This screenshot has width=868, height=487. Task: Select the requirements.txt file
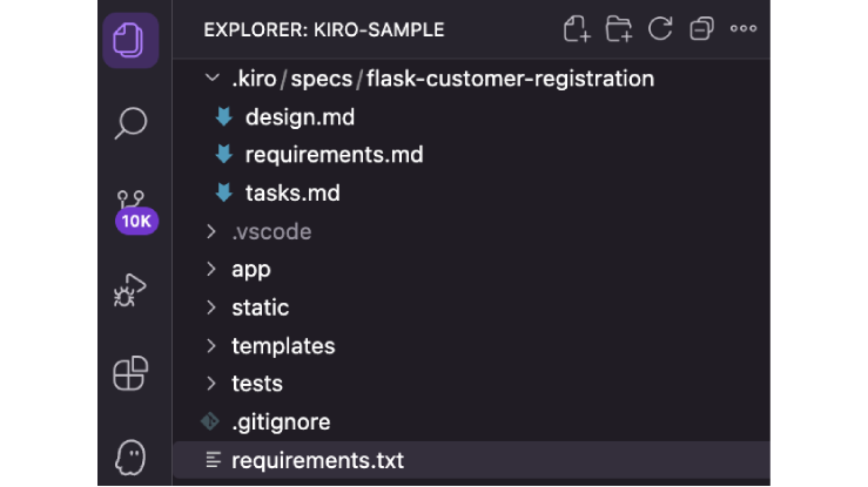(x=317, y=460)
